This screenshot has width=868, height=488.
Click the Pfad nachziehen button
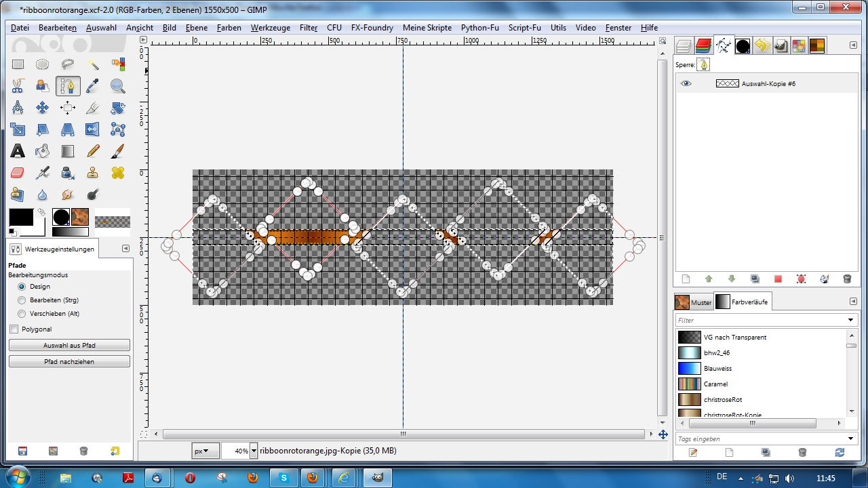pyautogui.click(x=69, y=362)
